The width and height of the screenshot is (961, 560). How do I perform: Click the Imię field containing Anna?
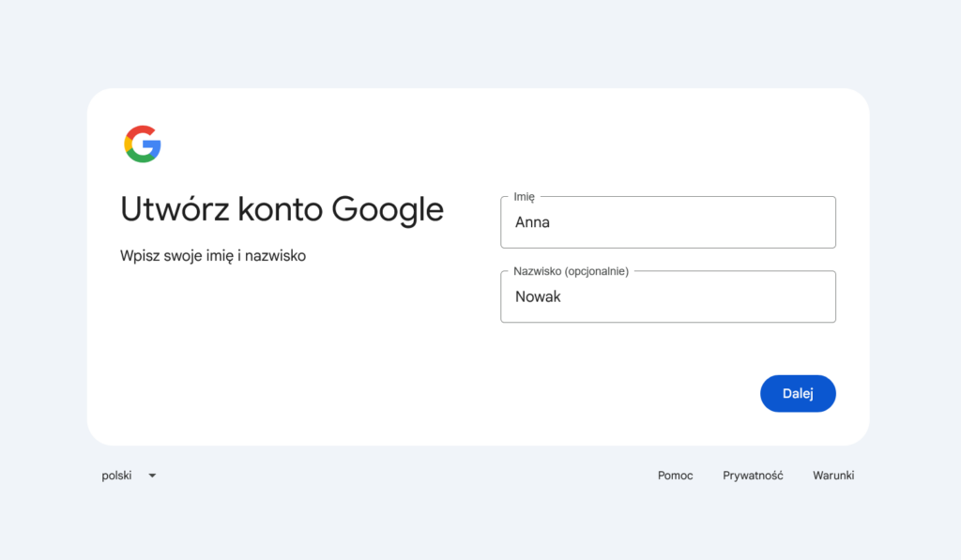(668, 221)
